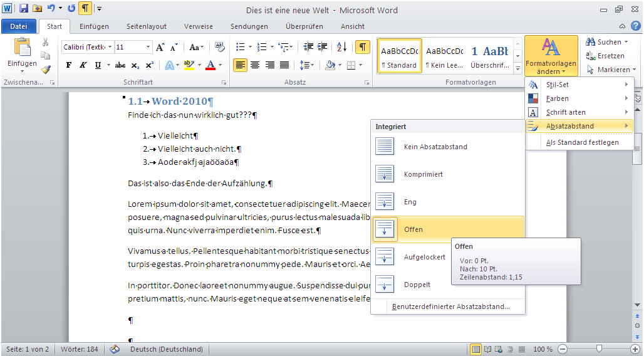Click the Copy icon below scissors

pyautogui.click(x=45, y=56)
